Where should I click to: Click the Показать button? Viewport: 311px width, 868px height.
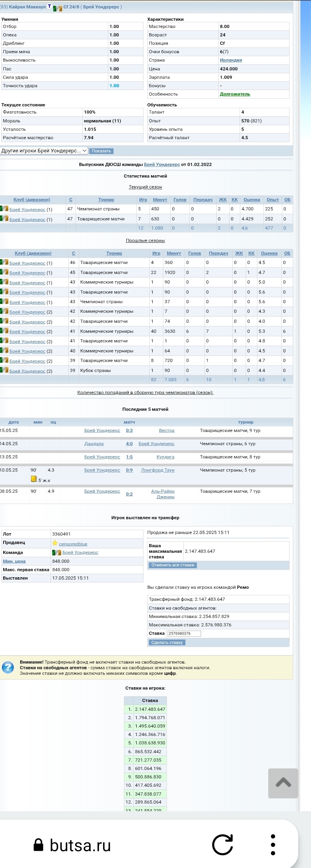point(101,151)
